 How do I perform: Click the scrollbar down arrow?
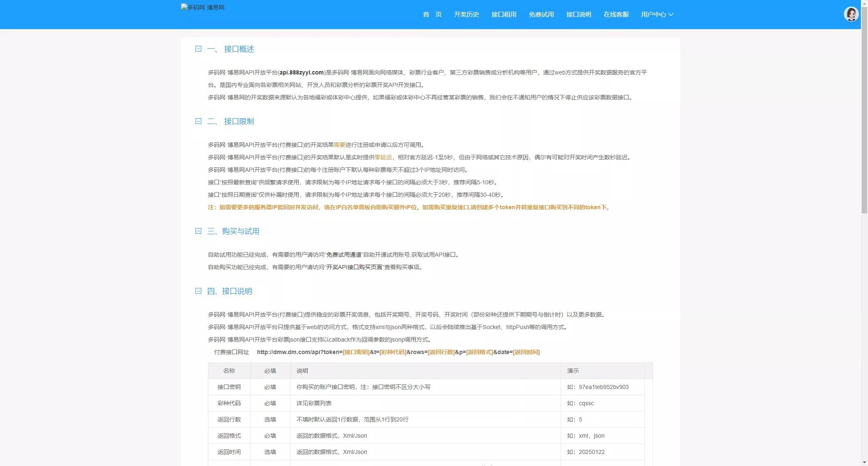[864, 462]
